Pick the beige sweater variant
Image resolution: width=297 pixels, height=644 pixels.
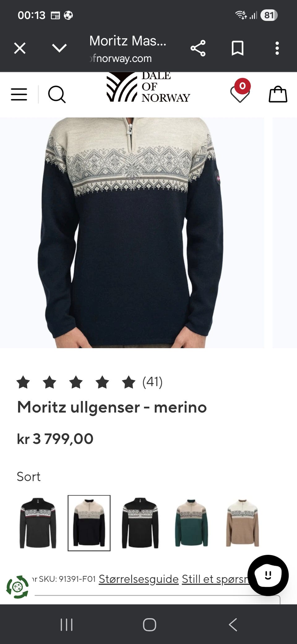[243, 523]
